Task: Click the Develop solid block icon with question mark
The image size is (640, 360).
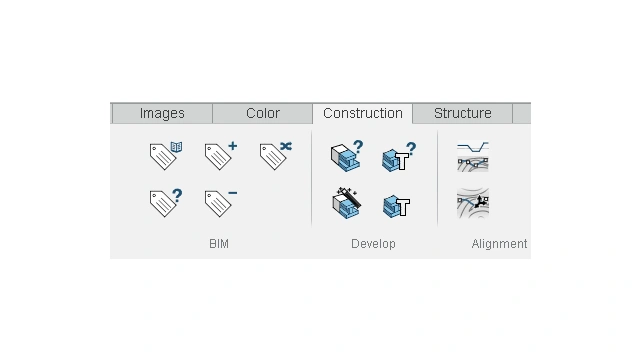Action: [347, 156]
